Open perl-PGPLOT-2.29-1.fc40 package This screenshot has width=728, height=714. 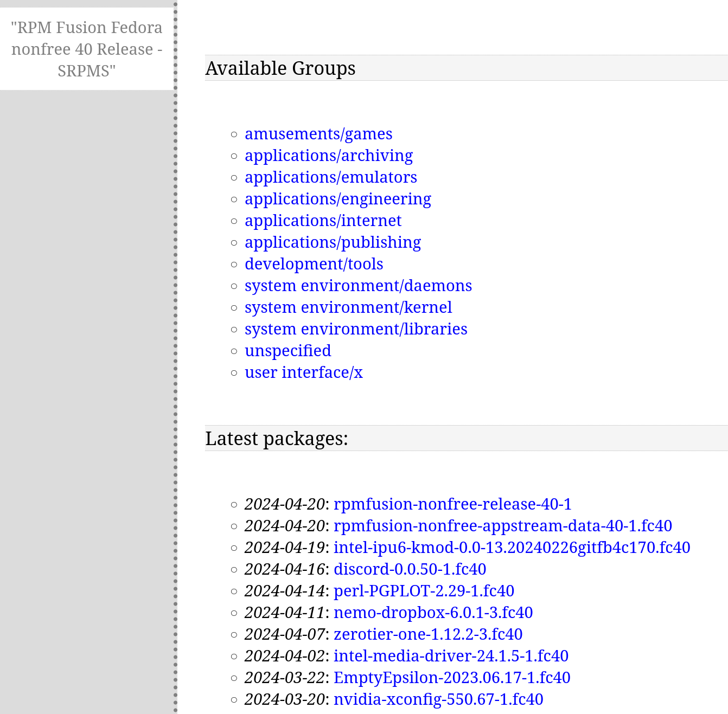click(424, 591)
